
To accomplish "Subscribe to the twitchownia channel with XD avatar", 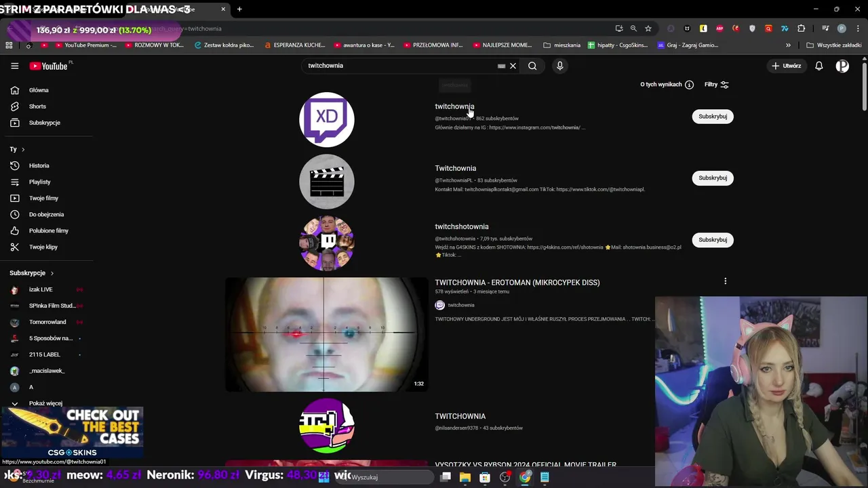I will pyautogui.click(x=713, y=117).
